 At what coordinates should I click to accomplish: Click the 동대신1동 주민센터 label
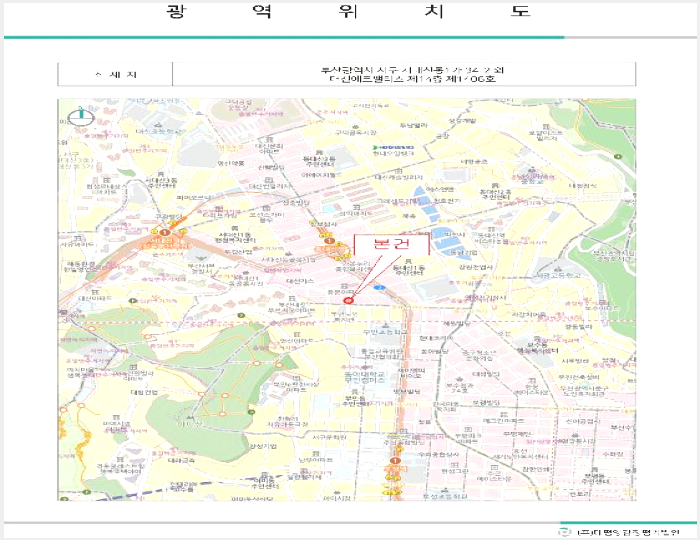click(408, 270)
